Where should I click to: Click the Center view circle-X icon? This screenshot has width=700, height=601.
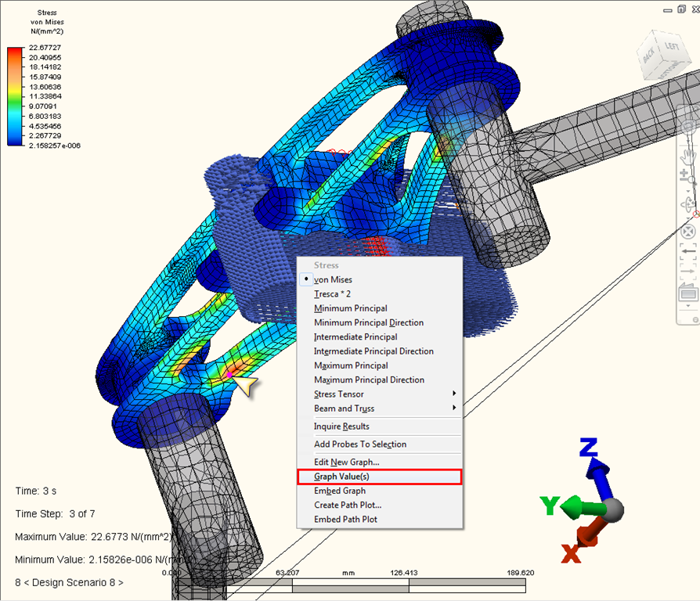click(x=688, y=232)
